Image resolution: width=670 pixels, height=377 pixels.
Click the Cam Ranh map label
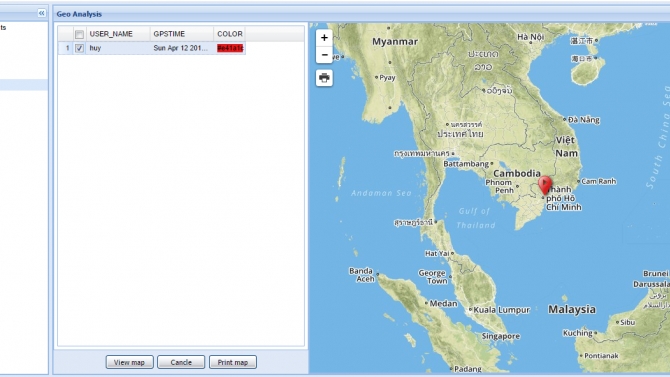click(x=599, y=181)
